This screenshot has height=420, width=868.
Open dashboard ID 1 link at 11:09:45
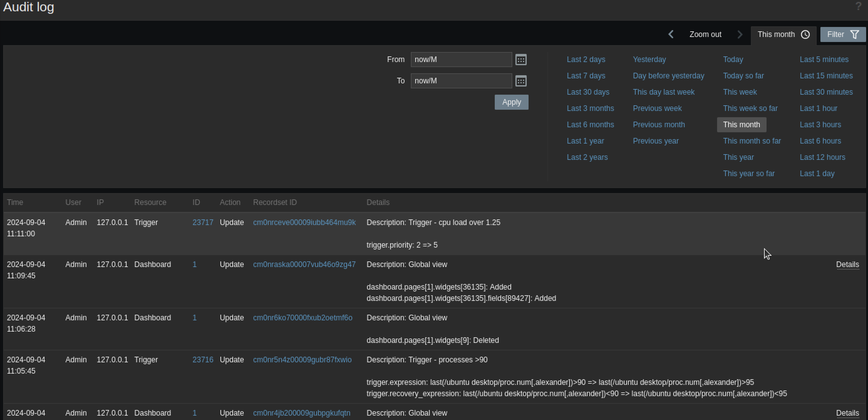click(x=194, y=265)
